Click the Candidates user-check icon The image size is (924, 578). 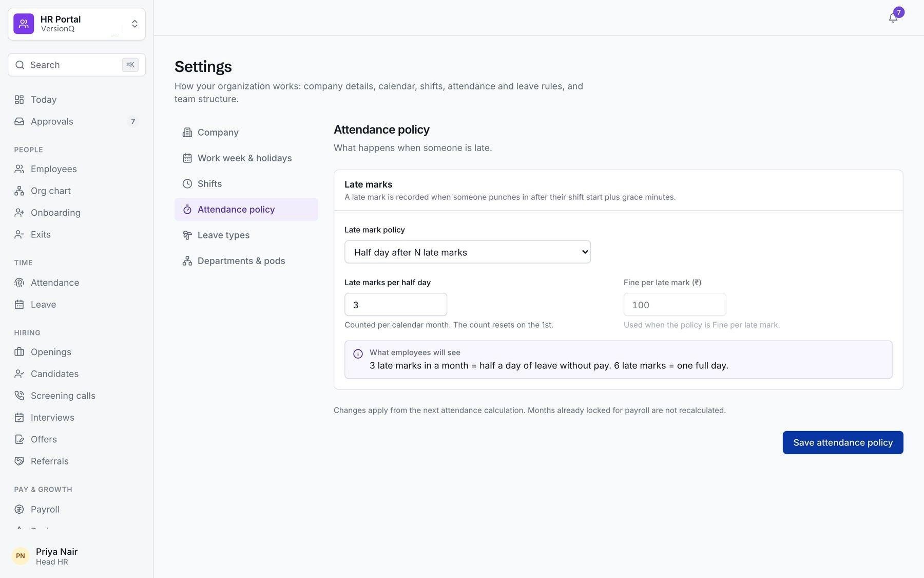(x=19, y=374)
